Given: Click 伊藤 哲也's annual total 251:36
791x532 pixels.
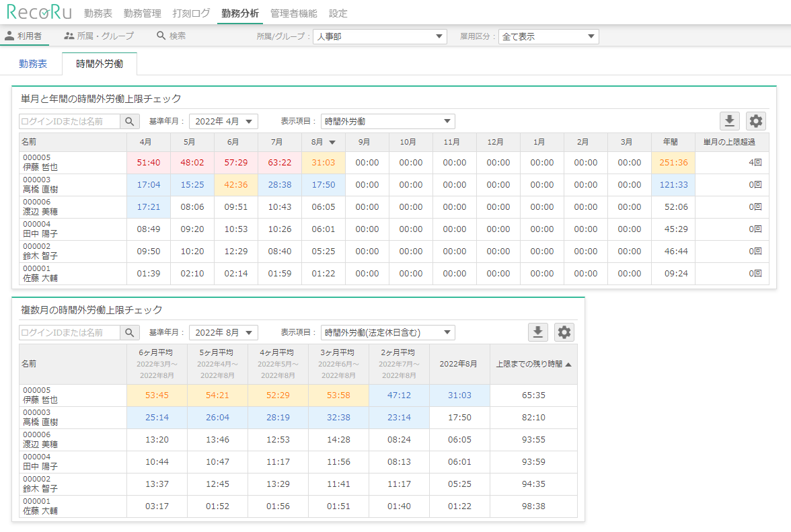Looking at the screenshot, I should [x=673, y=163].
